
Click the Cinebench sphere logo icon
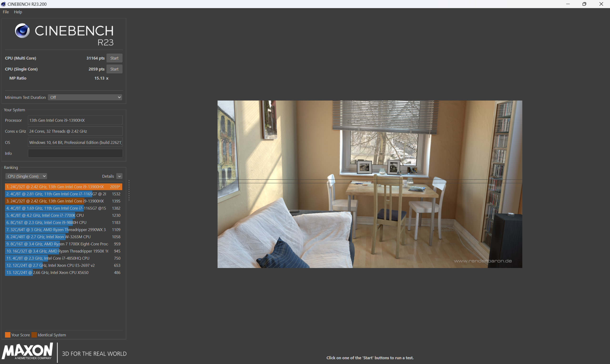tap(22, 31)
